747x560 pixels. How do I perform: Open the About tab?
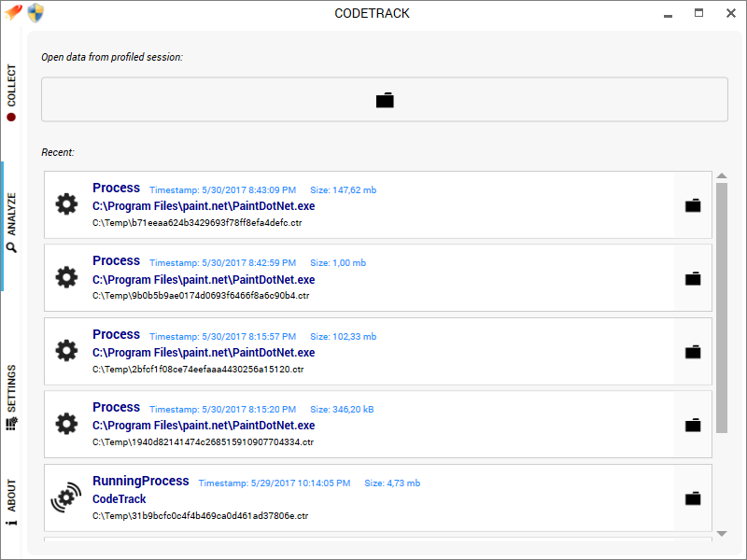tap(11, 502)
